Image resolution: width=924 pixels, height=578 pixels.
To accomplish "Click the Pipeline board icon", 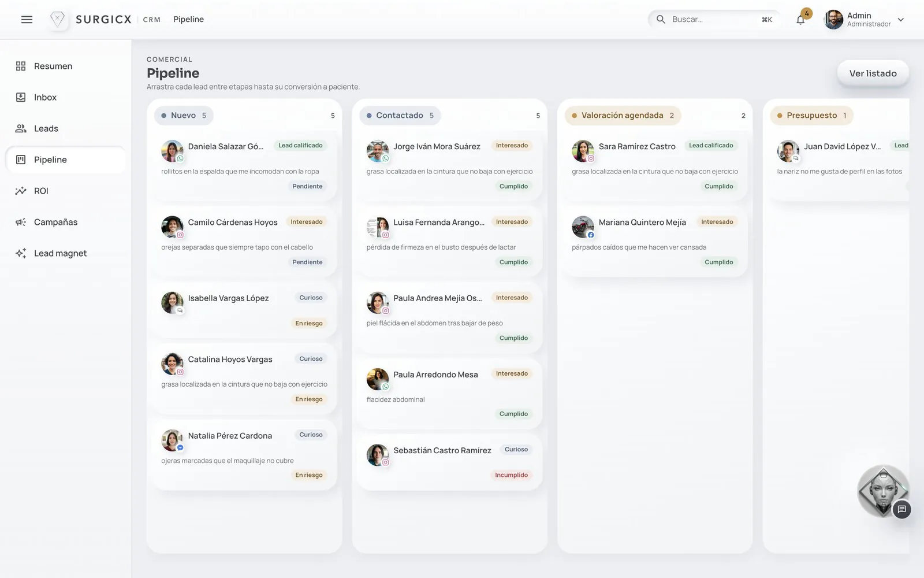I will pos(21,160).
